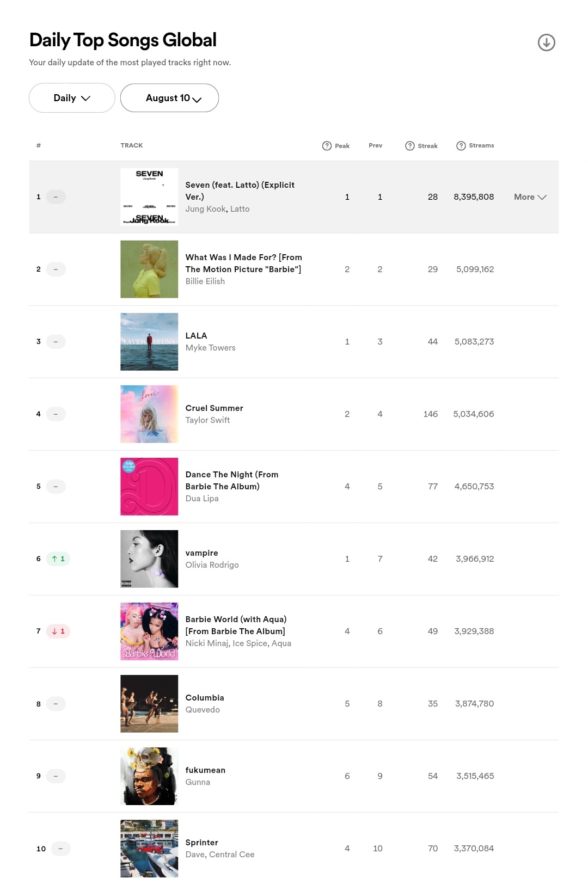Viewport: 588px width, 884px height.
Task: Open the Daily frequency dropdown
Action: (72, 98)
